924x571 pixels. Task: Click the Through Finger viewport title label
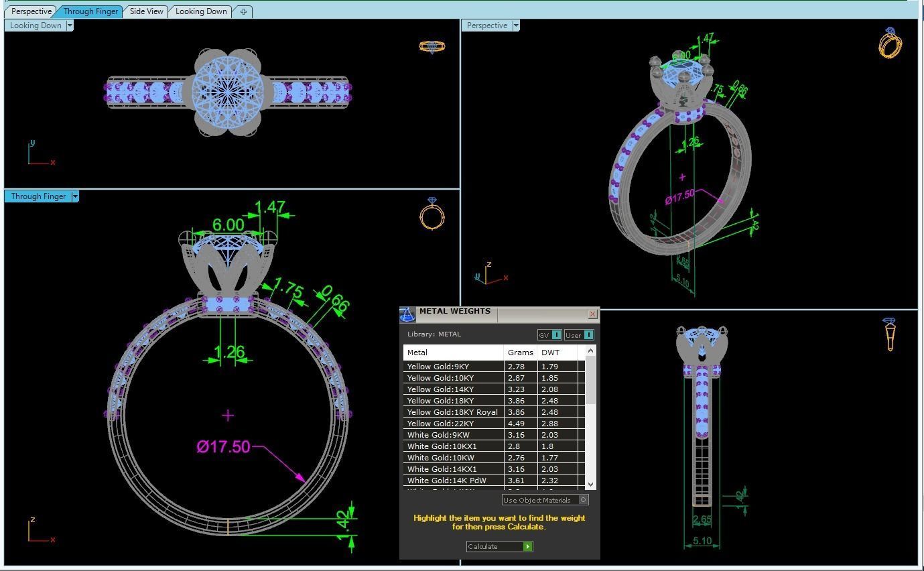tap(38, 196)
